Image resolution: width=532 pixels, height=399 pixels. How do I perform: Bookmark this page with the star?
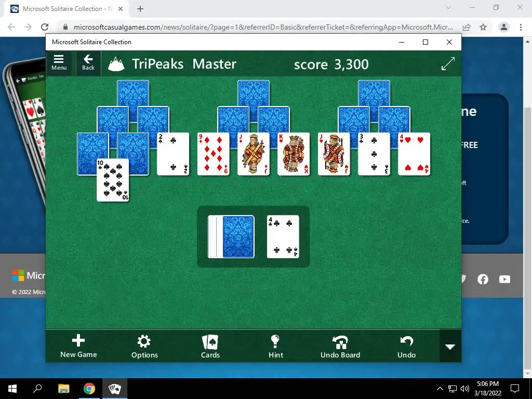click(x=483, y=27)
